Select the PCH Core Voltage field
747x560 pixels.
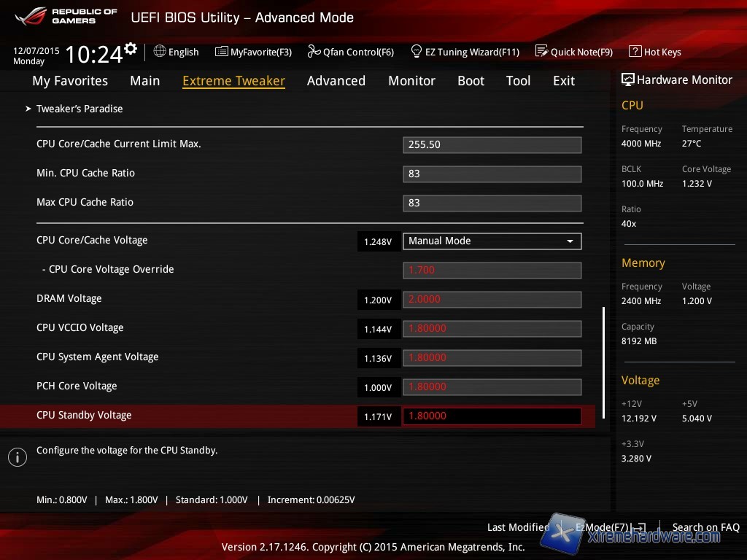pos(492,387)
